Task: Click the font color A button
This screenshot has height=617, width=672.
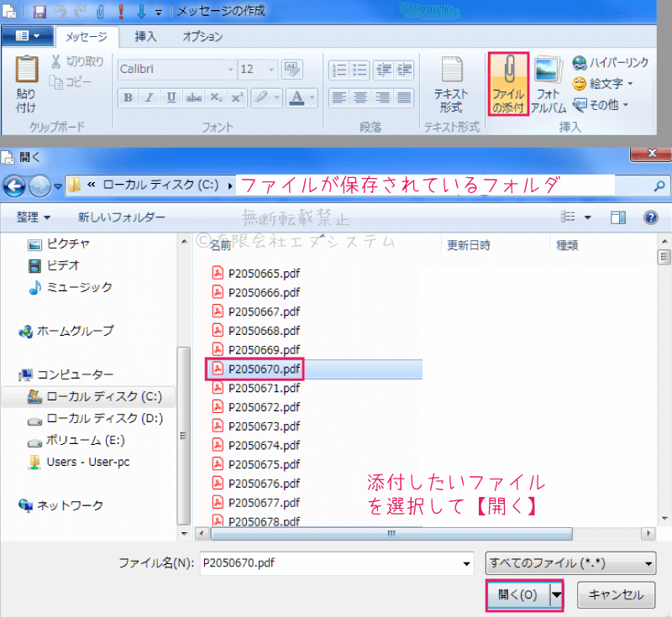Action: [297, 98]
